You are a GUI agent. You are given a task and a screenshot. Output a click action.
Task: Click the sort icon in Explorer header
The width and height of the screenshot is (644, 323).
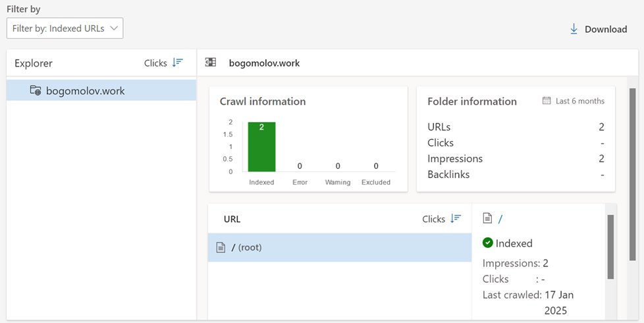pos(177,63)
